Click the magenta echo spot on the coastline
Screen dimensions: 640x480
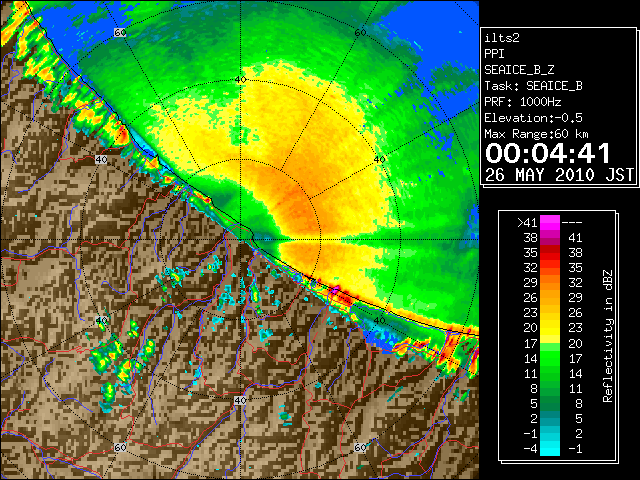pos(334,290)
